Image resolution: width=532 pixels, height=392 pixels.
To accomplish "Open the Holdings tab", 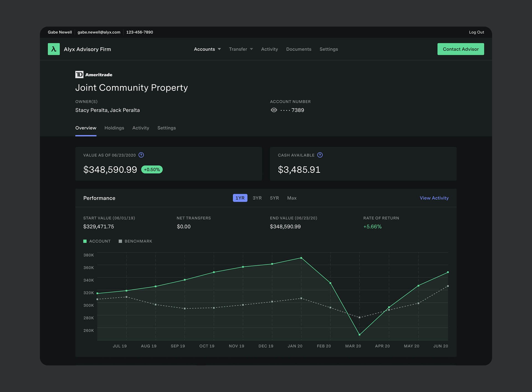I will click(x=114, y=128).
